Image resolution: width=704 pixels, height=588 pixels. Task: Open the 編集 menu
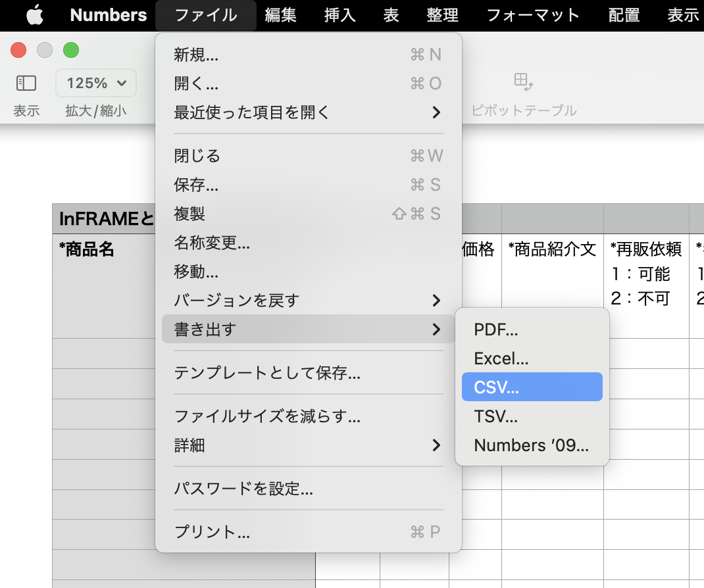point(280,15)
